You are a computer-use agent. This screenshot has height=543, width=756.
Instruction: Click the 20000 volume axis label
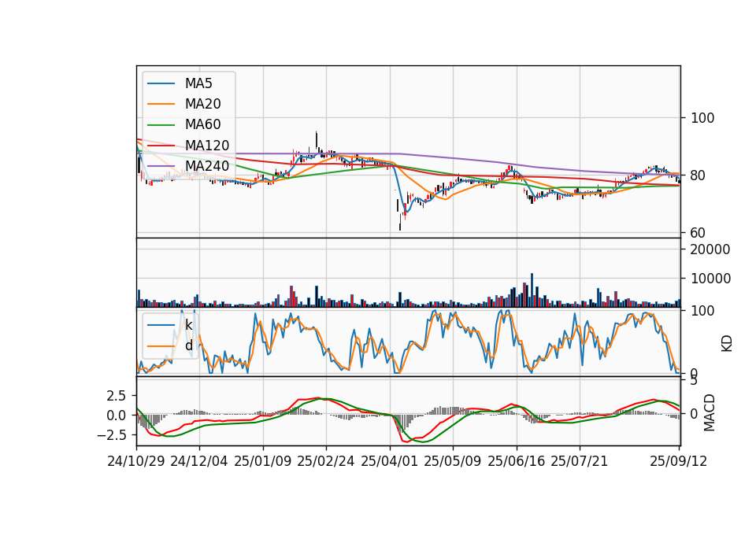point(710,249)
